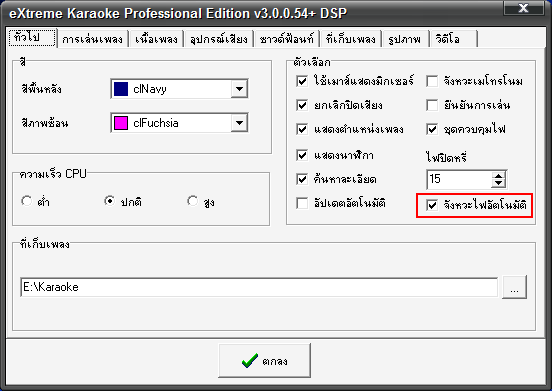The height and width of the screenshot is (391, 552).
Task: Click the navy color swatch
Action: click(x=121, y=89)
